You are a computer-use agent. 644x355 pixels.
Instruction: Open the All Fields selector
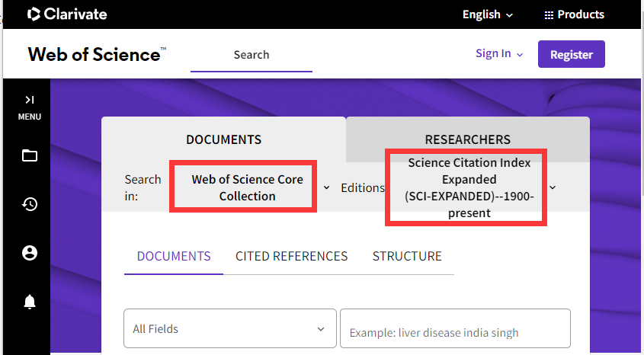coord(229,329)
